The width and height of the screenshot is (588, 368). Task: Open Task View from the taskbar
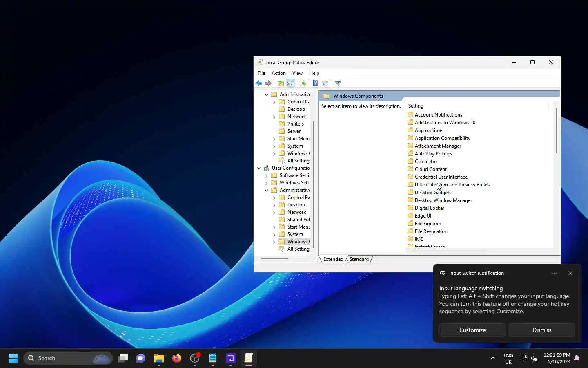click(x=123, y=358)
